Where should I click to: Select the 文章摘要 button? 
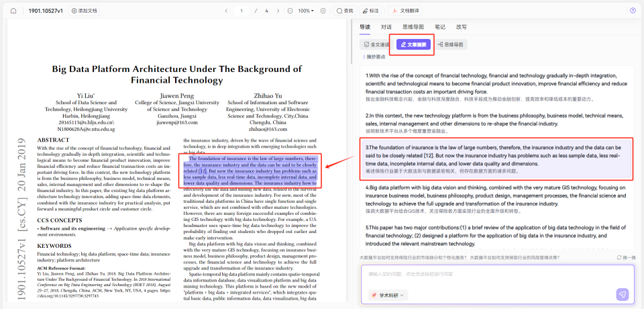tap(414, 44)
